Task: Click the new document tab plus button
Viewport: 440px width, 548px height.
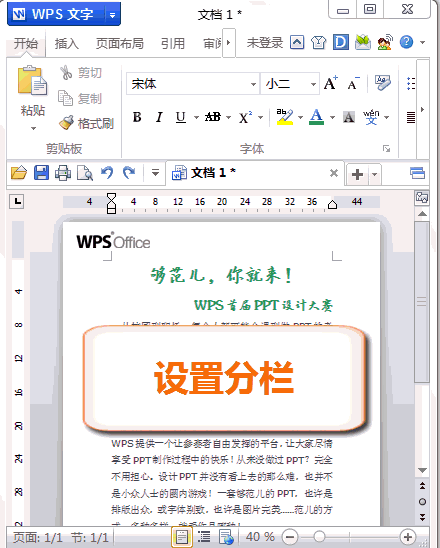Action: [x=357, y=174]
